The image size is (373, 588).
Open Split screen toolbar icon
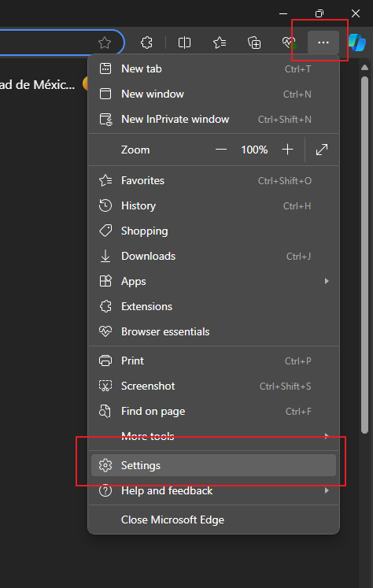tap(184, 43)
